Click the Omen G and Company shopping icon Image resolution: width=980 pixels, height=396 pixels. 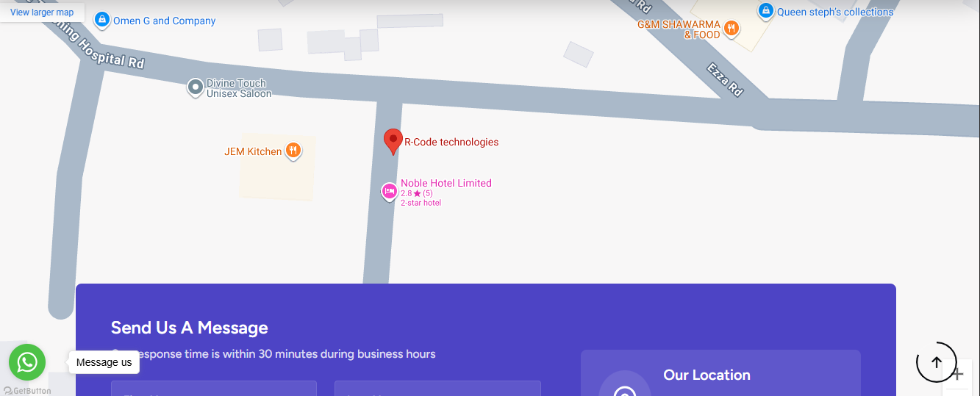(103, 20)
